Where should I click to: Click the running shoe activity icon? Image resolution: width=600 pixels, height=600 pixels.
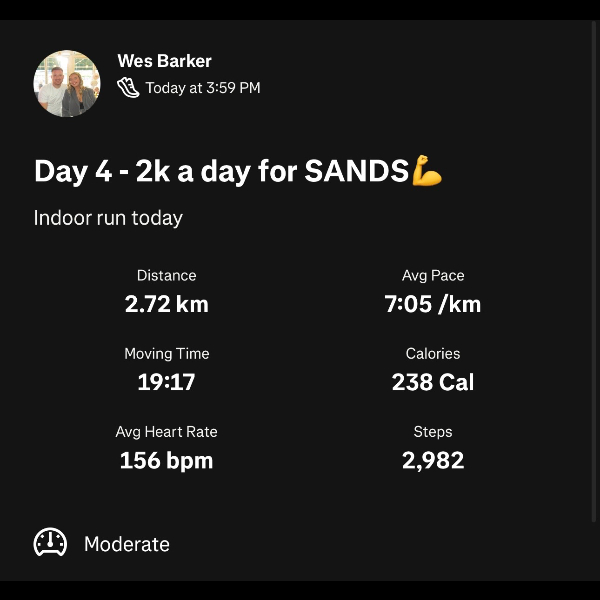click(128, 87)
